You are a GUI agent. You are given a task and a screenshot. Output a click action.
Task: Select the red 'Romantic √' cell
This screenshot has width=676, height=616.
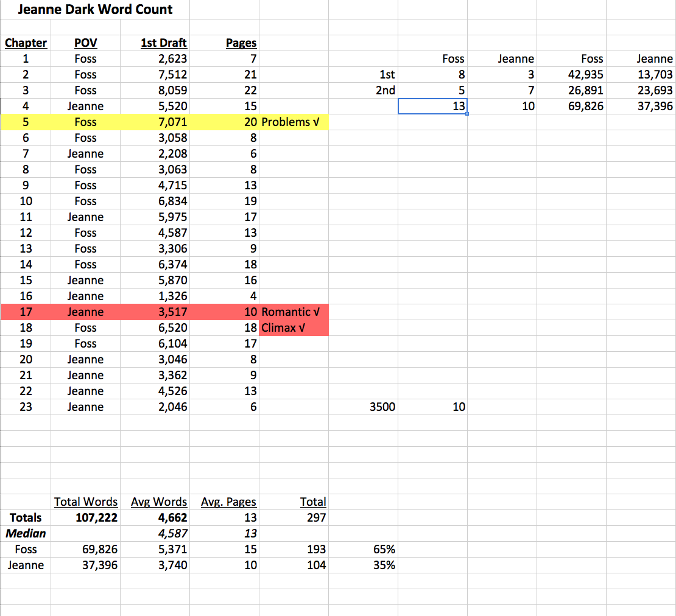291,312
